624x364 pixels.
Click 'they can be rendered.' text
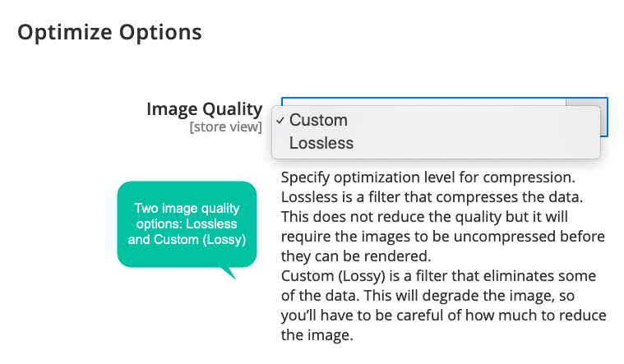tap(356, 256)
